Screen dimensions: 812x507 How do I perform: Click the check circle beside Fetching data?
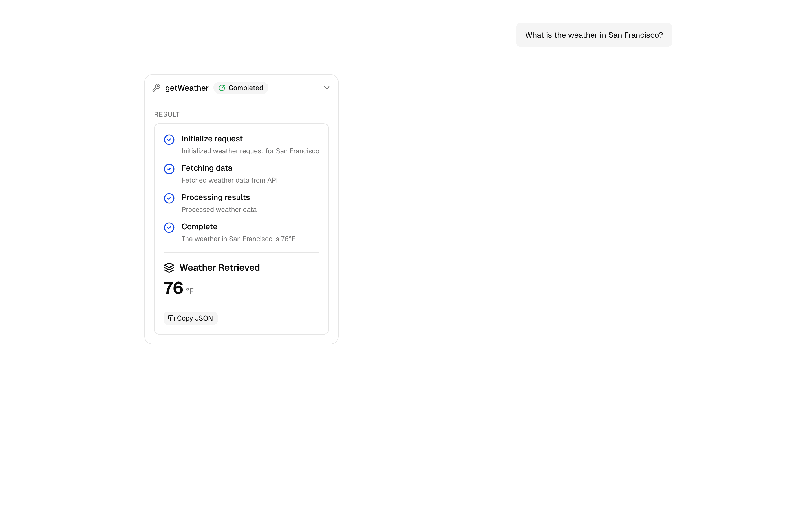pos(169,169)
